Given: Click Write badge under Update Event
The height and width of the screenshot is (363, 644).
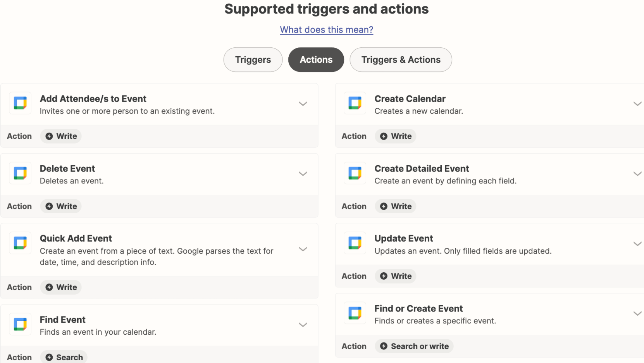Looking at the screenshot, I should [x=396, y=276].
